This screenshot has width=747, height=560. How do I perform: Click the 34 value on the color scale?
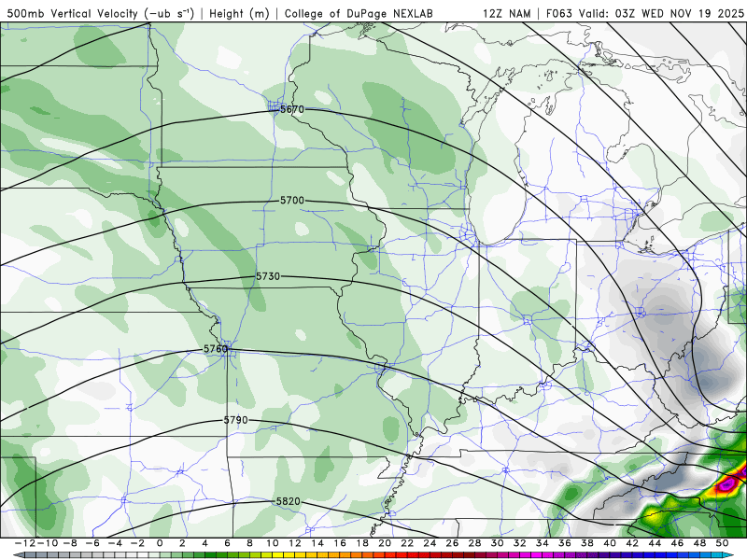pyautogui.click(x=543, y=543)
